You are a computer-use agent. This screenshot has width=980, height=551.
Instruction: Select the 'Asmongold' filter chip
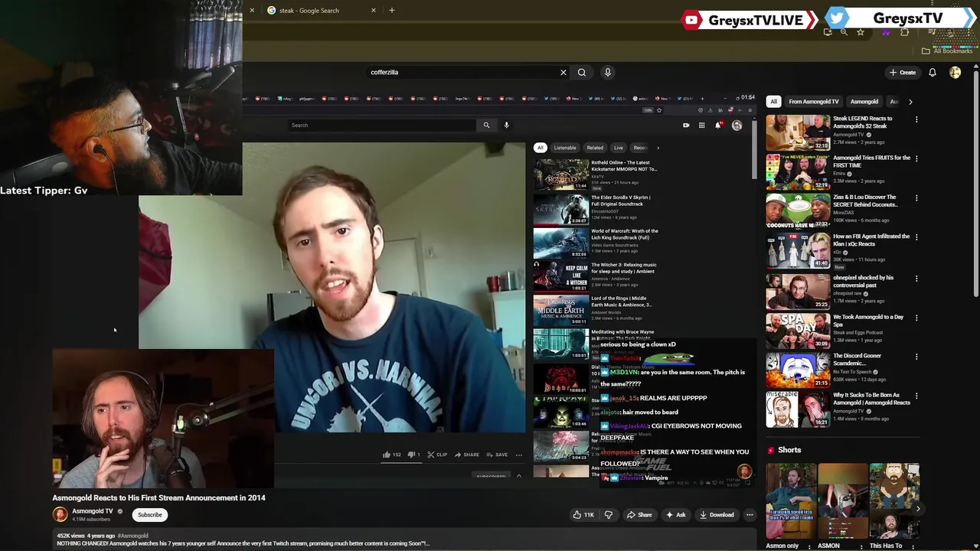[864, 102]
